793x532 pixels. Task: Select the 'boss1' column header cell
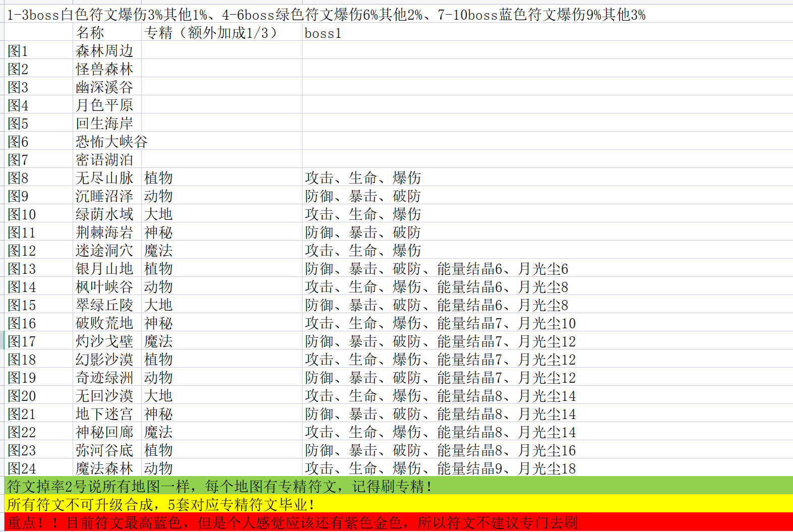coord(547,32)
